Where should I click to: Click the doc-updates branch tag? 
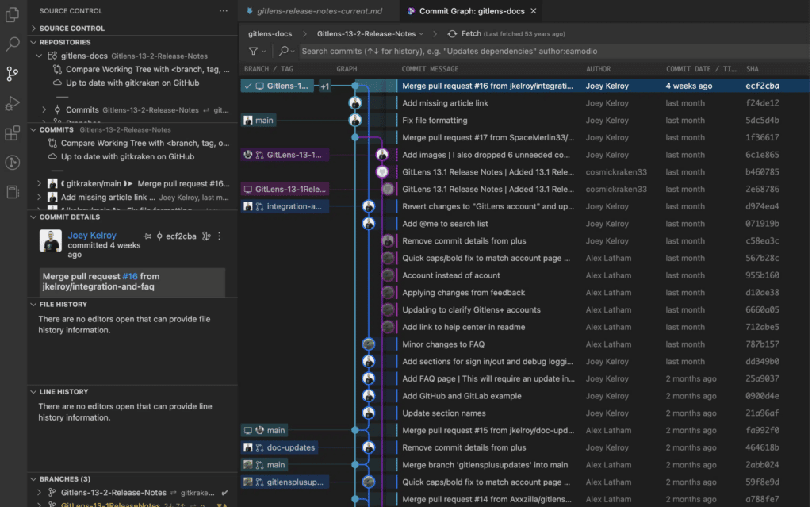click(280, 447)
